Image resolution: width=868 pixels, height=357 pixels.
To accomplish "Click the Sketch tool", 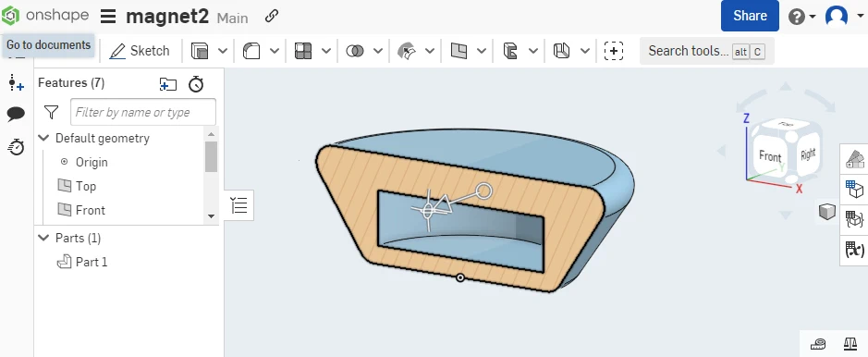I will pos(140,51).
